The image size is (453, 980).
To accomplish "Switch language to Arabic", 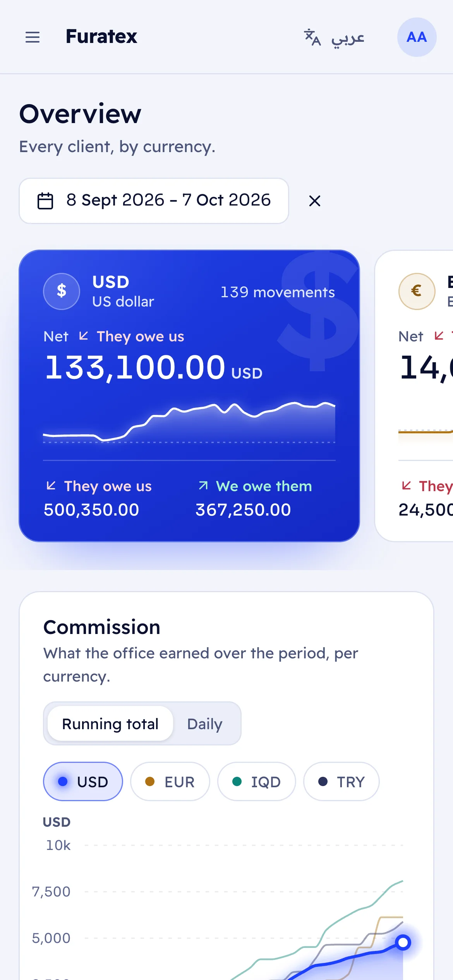I will [x=348, y=38].
